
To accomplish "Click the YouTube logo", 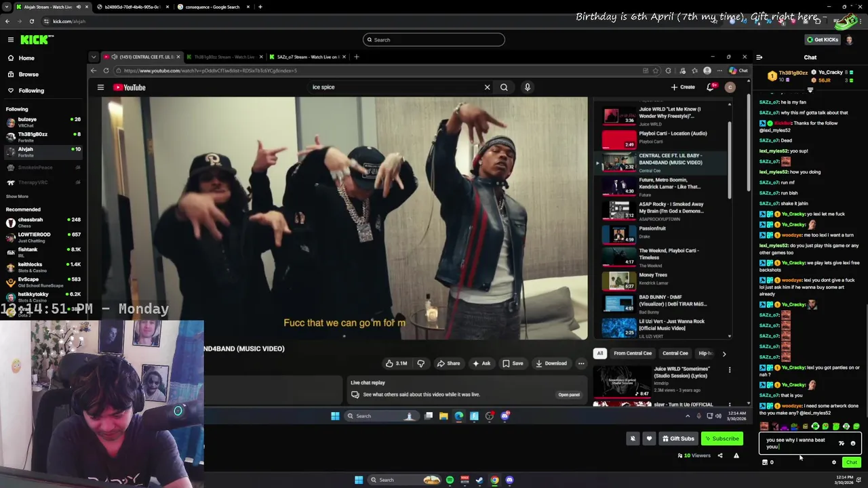I will [130, 87].
